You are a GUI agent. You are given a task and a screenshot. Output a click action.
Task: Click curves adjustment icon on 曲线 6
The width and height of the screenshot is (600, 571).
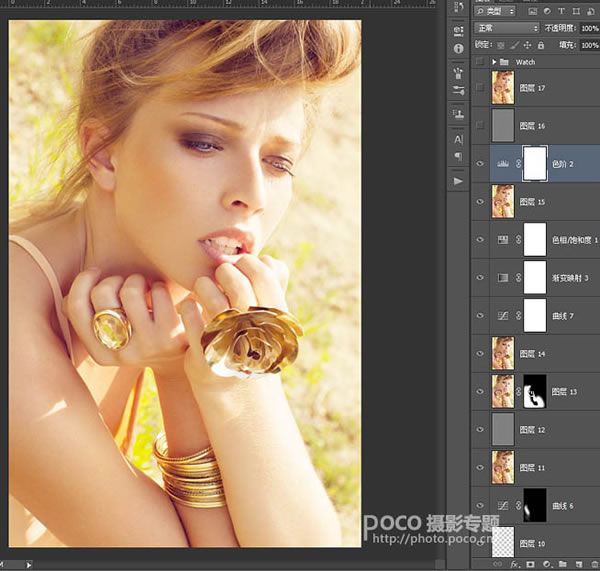pyautogui.click(x=503, y=506)
